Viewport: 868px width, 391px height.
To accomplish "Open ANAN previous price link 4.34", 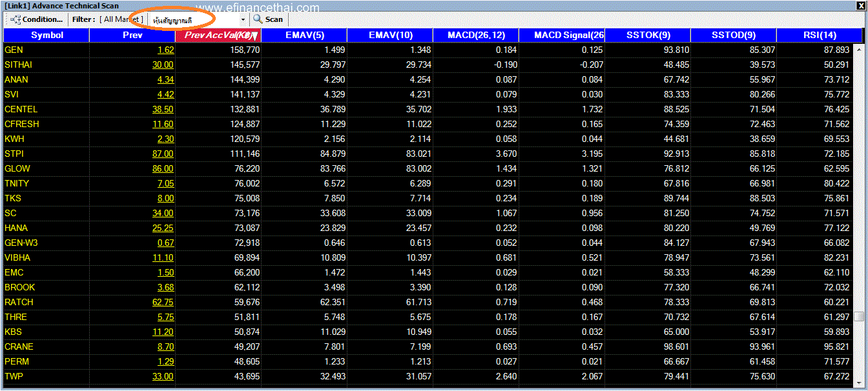I will point(165,79).
